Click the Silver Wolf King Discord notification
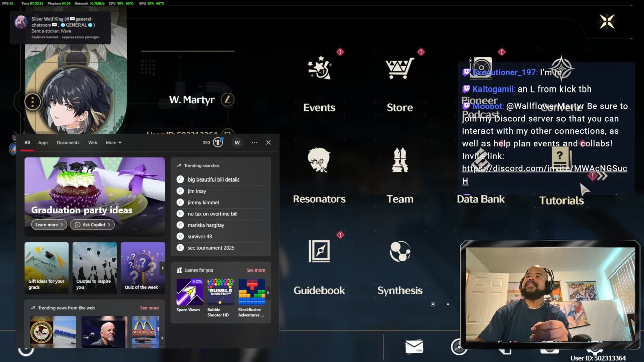Viewport: 644px width, 362px height. (60, 28)
